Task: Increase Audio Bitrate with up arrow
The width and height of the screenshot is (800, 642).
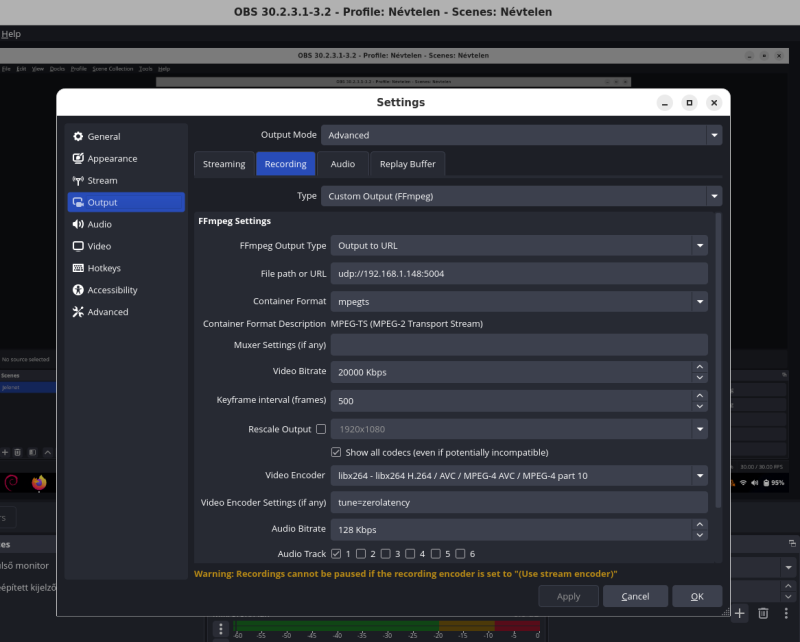Action: tap(700, 525)
